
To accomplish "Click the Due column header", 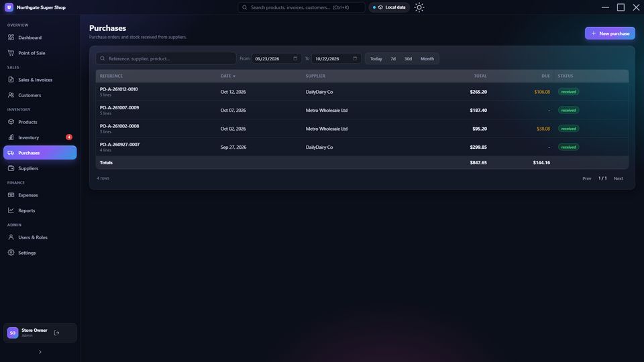I will 545,76.
